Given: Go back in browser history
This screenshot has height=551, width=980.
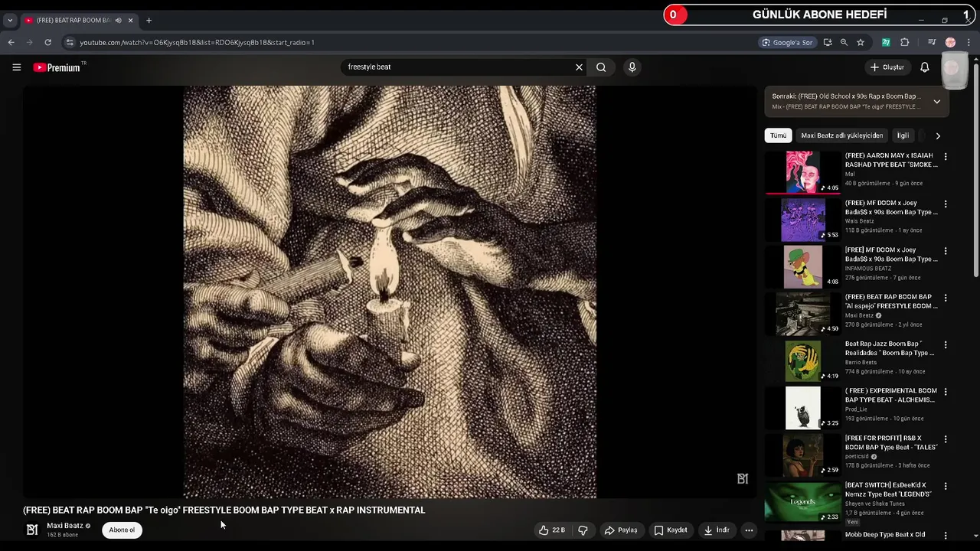Looking at the screenshot, I should [x=11, y=42].
